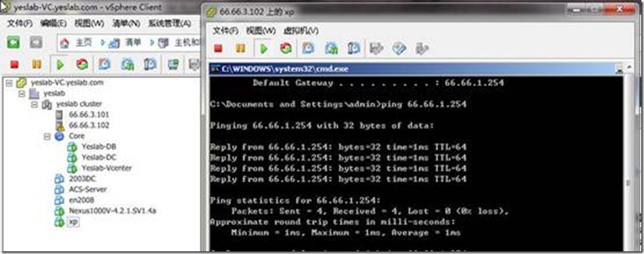Screen dimensions: 644x254
Task: Open 编辑(E) menu in vSphere Client
Action: click(x=53, y=24)
